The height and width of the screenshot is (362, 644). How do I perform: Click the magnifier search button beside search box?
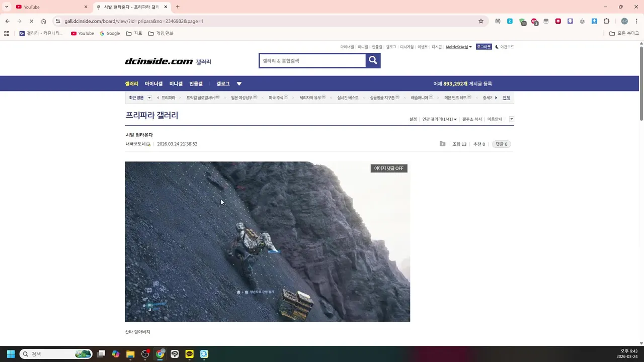click(373, 60)
